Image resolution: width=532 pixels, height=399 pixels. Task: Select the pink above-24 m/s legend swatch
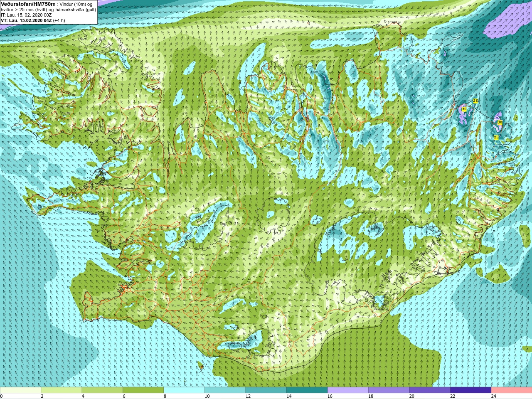click(512, 390)
